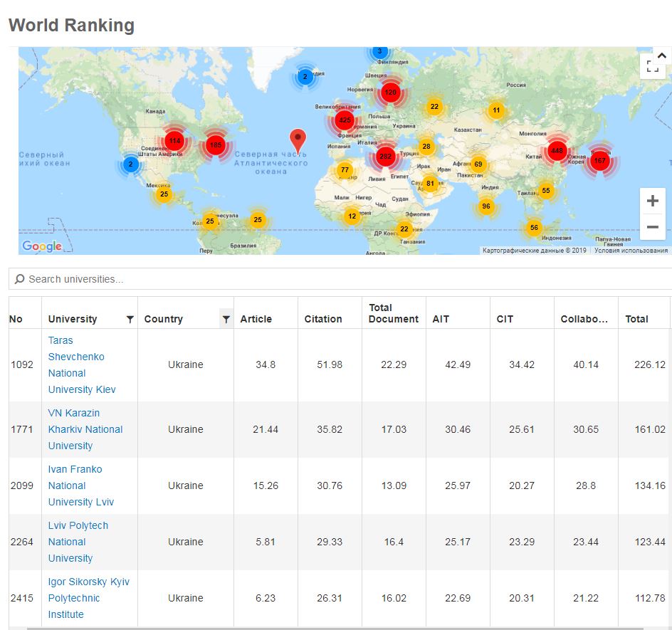Zoom out of the map with minus
The height and width of the screenshot is (630, 672).
tap(652, 226)
